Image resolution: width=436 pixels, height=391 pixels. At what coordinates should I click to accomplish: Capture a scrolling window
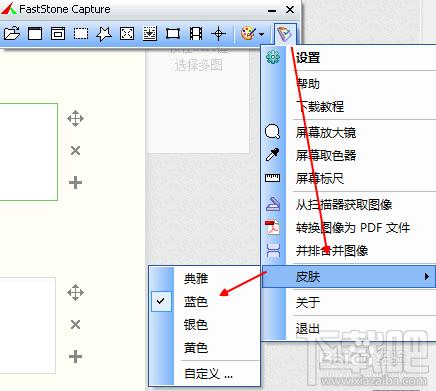pyautogui.click(x=150, y=34)
